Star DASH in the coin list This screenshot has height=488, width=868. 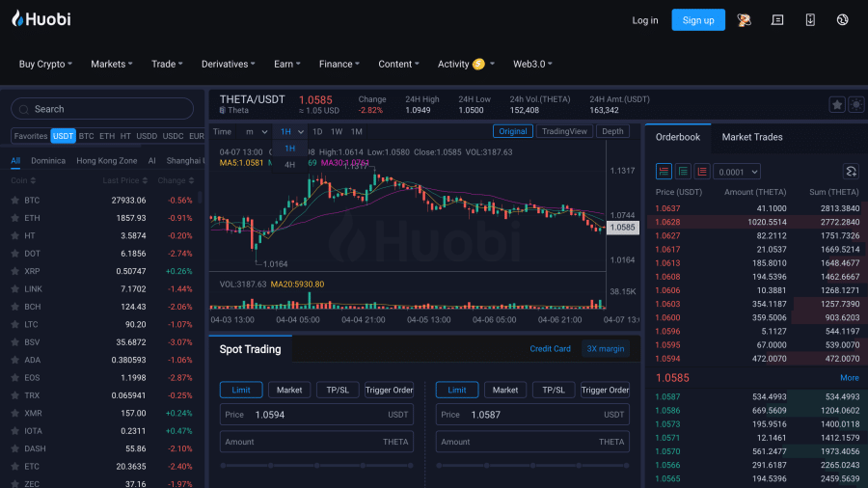tap(14, 448)
